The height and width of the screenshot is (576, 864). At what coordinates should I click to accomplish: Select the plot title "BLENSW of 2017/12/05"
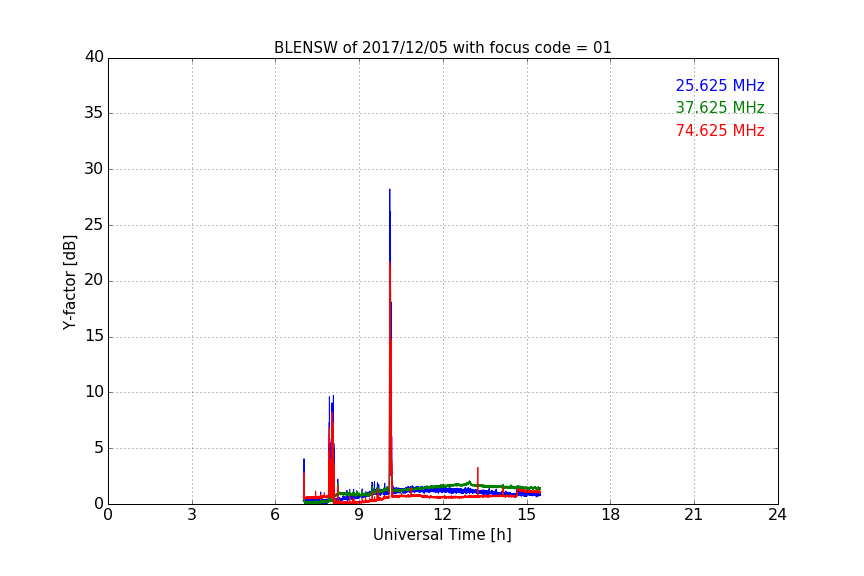click(442, 48)
